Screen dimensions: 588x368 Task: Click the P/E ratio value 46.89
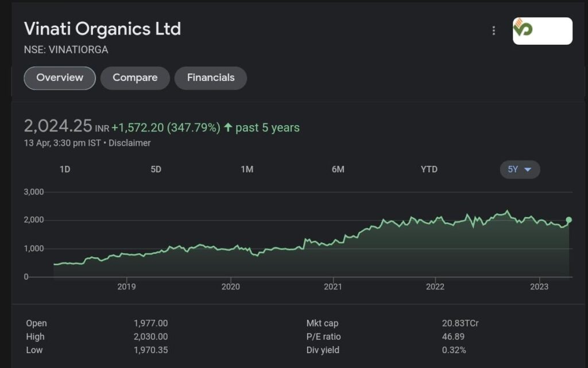pyautogui.click(x=453, y=336)
